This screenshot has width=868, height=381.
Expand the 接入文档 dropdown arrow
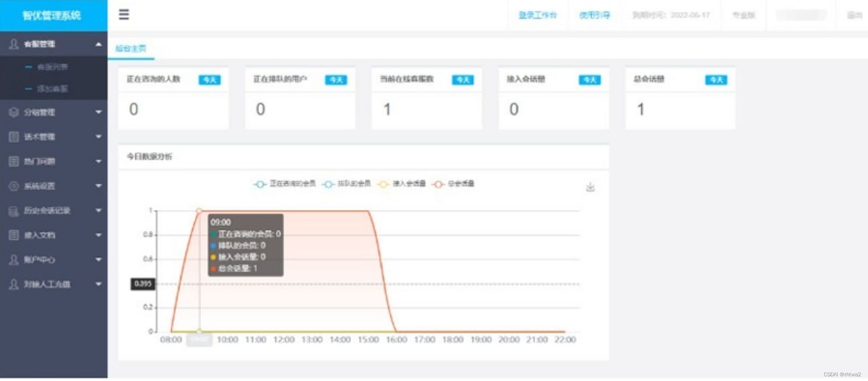[x=98, y=235]
